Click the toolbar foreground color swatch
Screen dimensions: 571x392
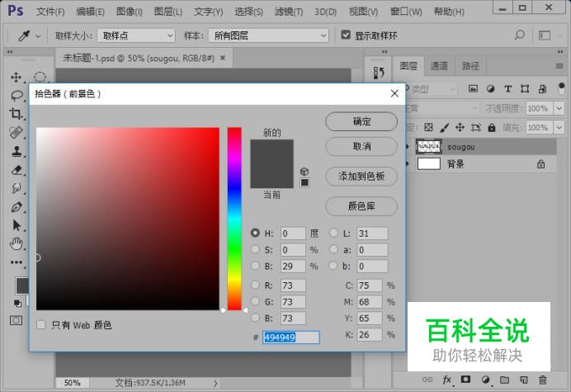click(x=21, y=286)
